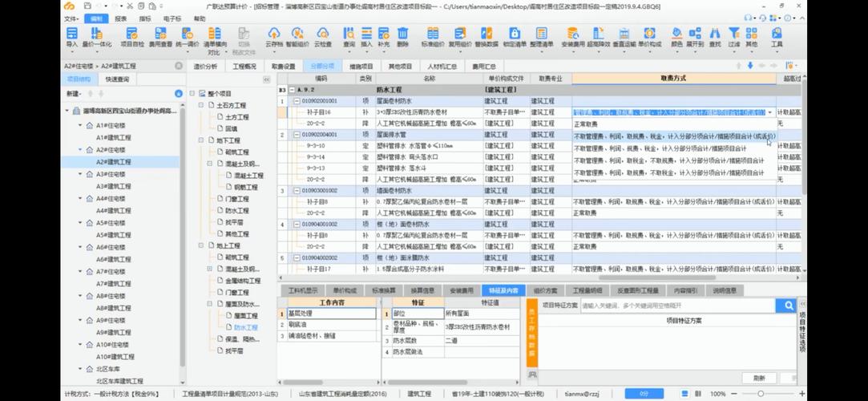This screenshot has width=868, height=401.
Task: Switch to the 单价构成 bottom tab
Action: click(345, 290)
